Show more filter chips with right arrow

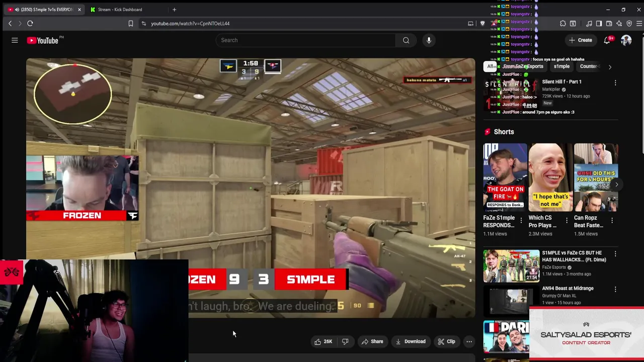pos(610,67)
